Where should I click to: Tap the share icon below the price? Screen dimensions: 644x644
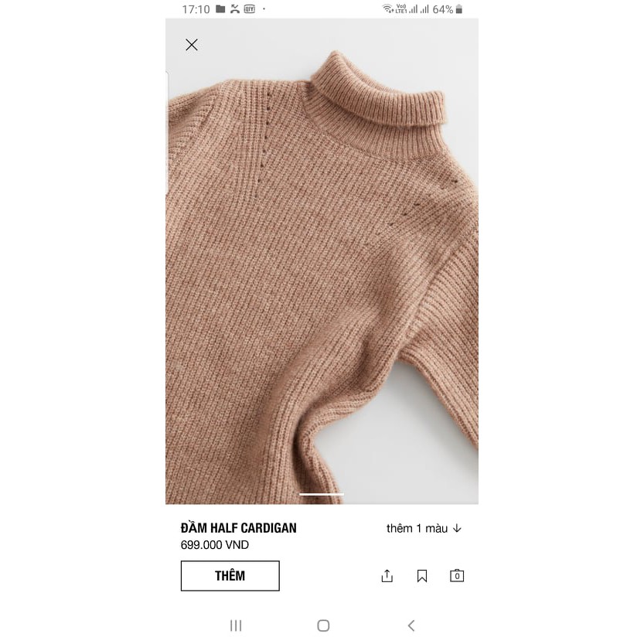tap(387, 576)
